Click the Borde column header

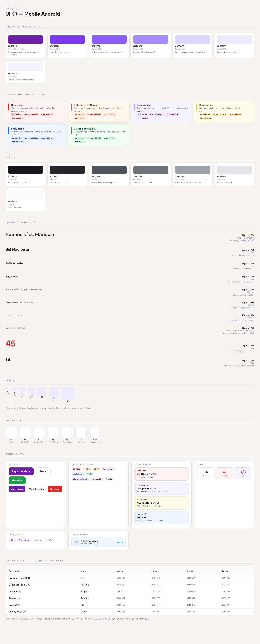tap(190, 571)
